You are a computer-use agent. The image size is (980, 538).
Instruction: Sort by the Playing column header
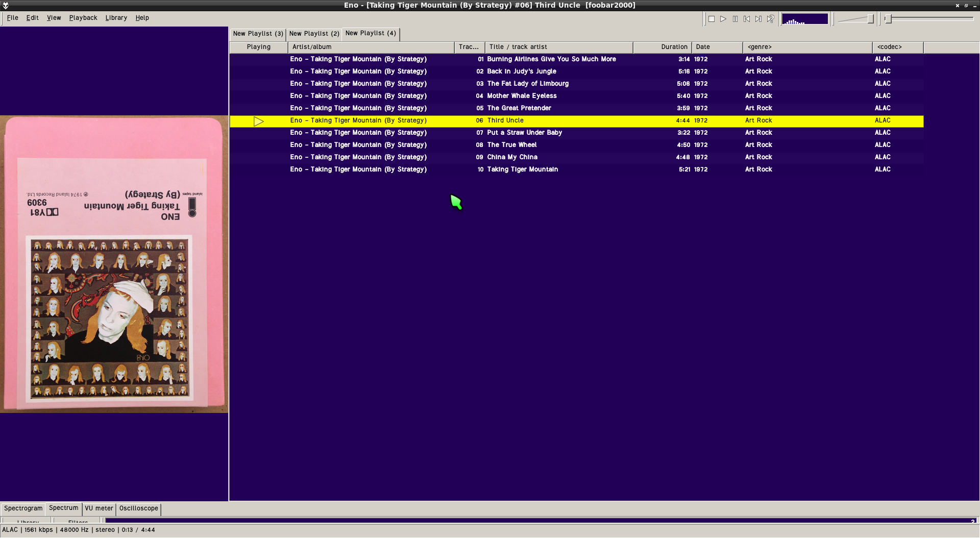(259, 47)
